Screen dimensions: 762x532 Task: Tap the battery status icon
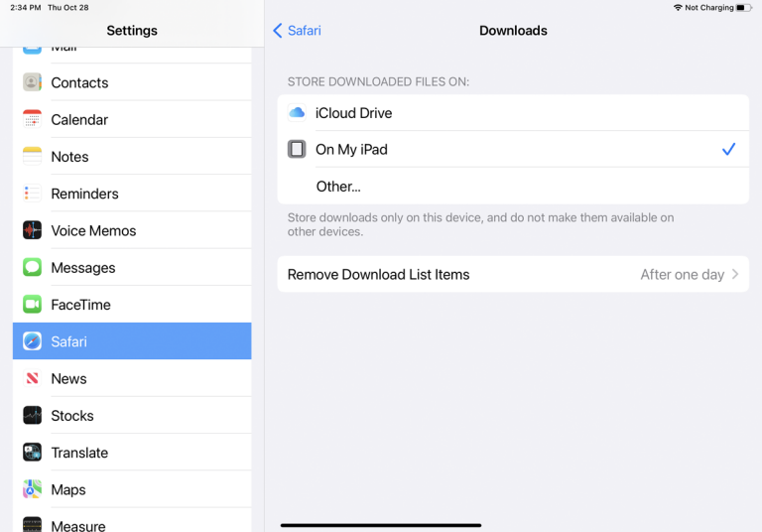click(744, 8)
